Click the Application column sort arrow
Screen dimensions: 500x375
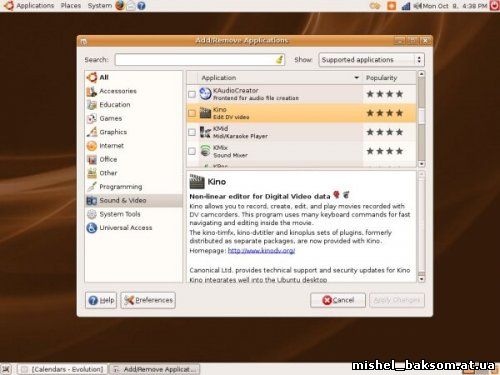[x=356, y=78]
